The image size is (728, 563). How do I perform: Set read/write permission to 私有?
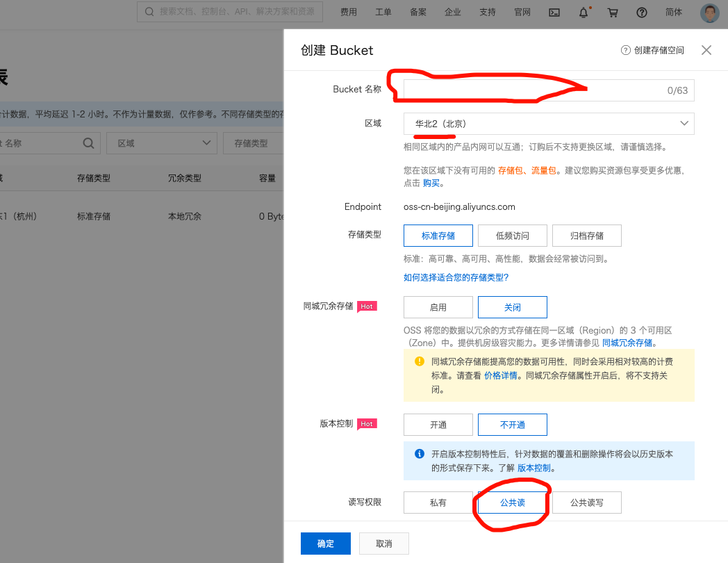click(438, 503)
